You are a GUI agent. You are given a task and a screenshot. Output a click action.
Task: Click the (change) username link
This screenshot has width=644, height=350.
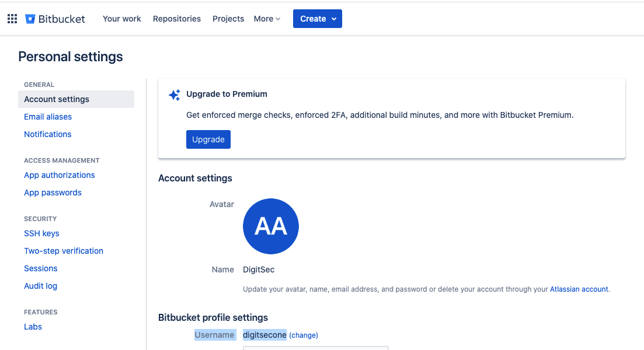tap(304, 335)
